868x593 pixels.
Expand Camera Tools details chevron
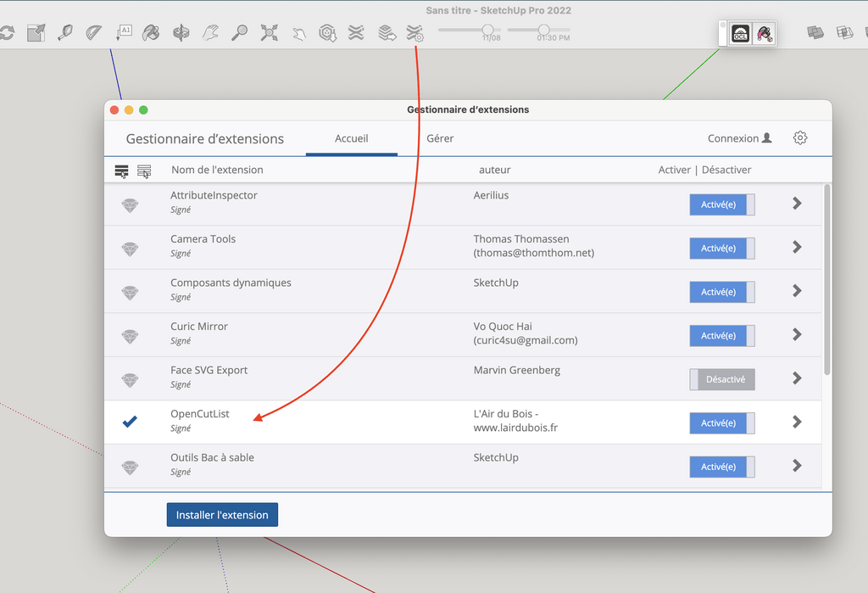(797, 247)
